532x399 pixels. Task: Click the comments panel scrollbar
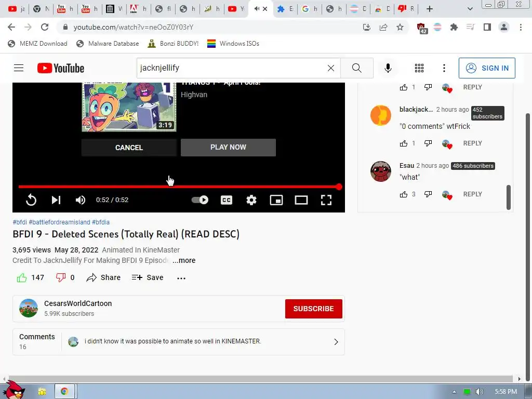pyautogui.click(x=508, y=197)
